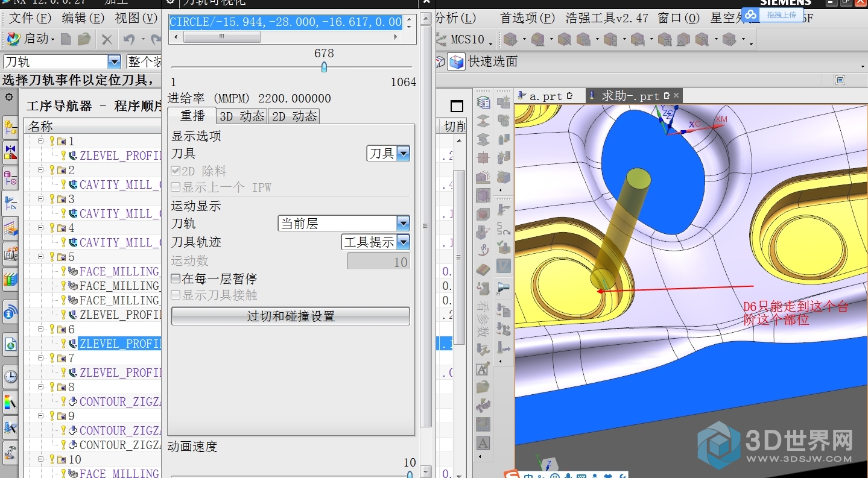Viewport: 868px width, 478px height.
Task: Open the Machine Tool Navigator sidebar icon
Action: tap(10, 254)
